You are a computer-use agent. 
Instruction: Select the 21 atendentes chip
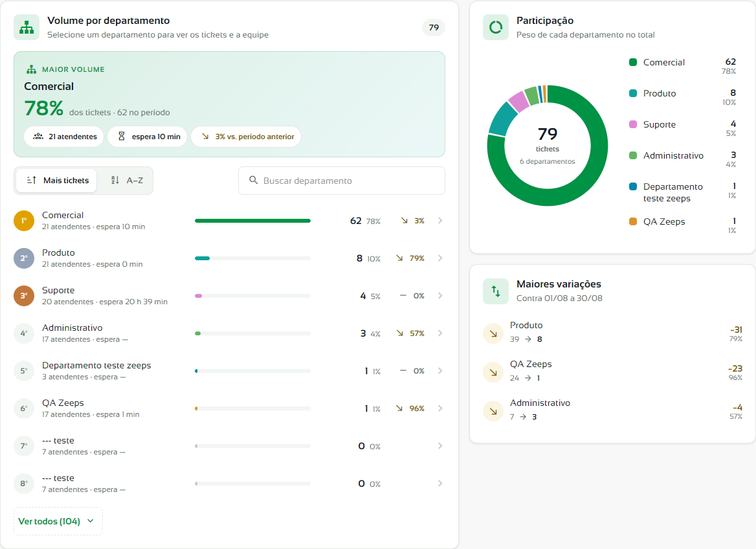pyautogui.click(x=64, y=137)
